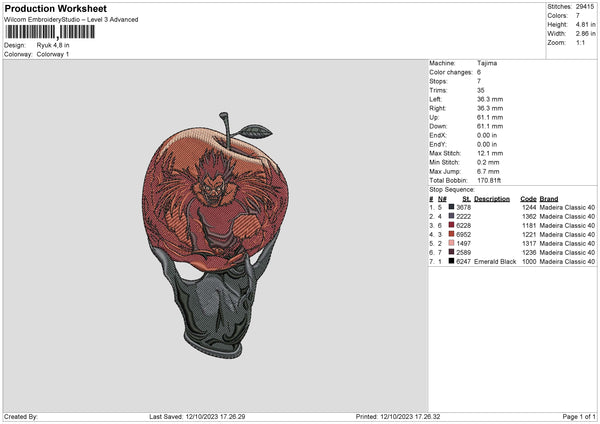This screenshot has width=600, height=424.
Task: Click the purple-gray swatch for stitch count 2222
Action: 452,216
